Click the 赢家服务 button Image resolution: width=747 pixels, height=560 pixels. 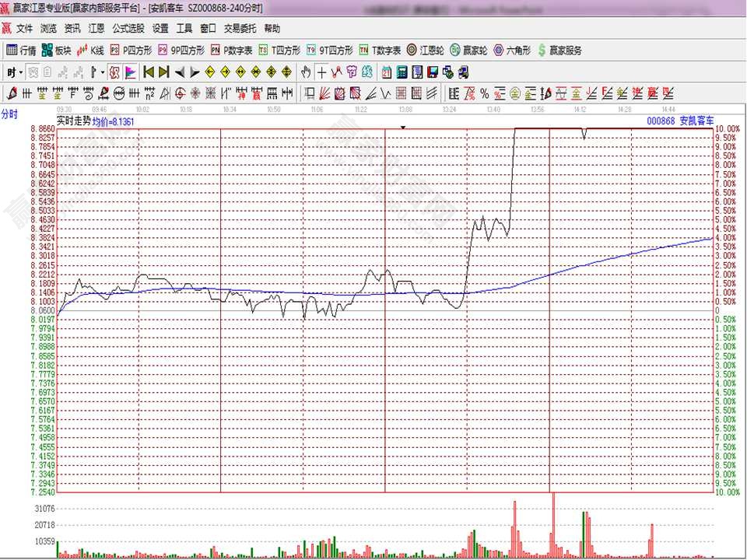pos(559,51)
